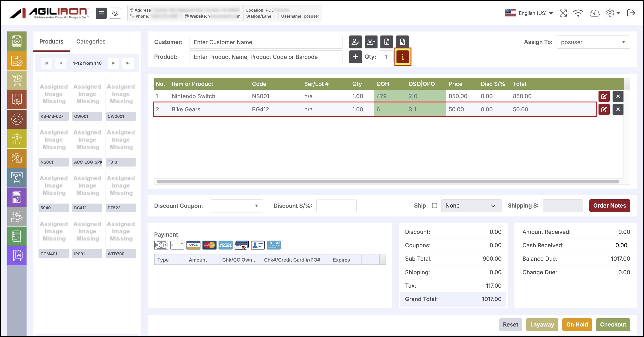The image size is (644, 337).
Task: Open the purple quotes sidebar icon
Action: [17, 256]
